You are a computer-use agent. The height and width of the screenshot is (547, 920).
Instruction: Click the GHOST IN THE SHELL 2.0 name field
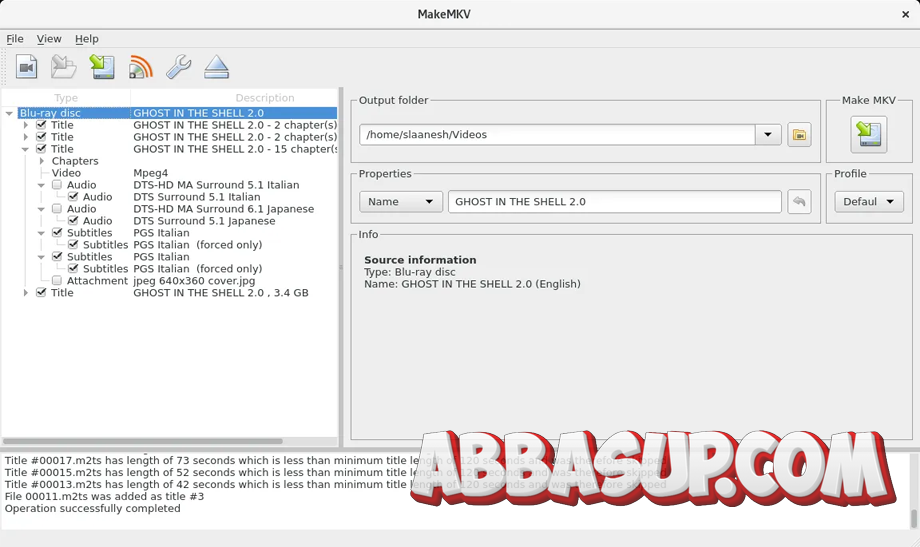point(614,202)
